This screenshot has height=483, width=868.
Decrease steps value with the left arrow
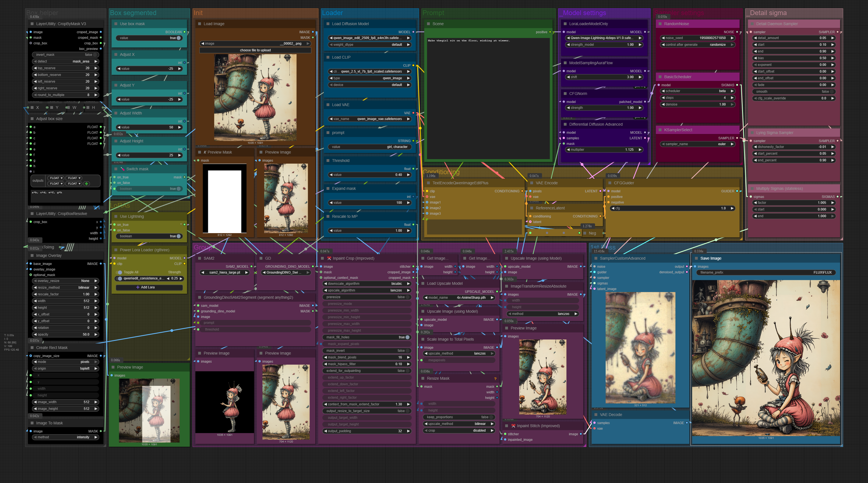[x=663, y=98]
